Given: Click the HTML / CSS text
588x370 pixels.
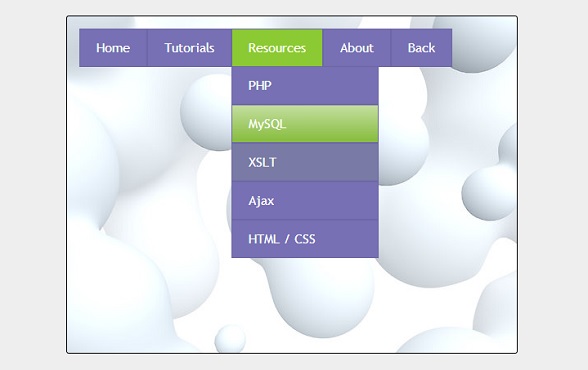Looking at the screenshot, I should click(x=282, y=239).
